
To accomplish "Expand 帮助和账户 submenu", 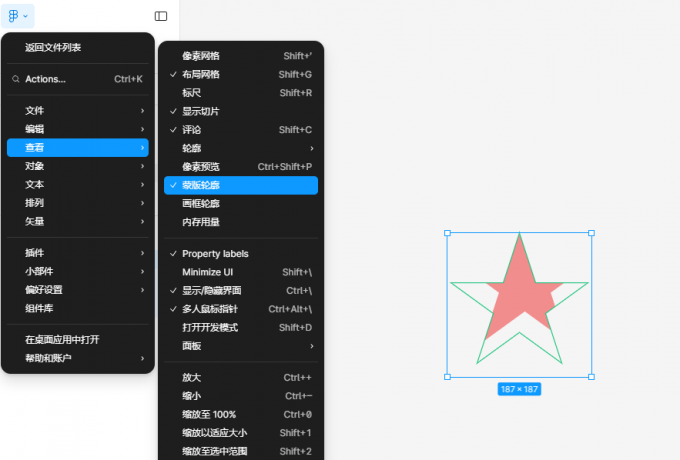I will (78, 358).
